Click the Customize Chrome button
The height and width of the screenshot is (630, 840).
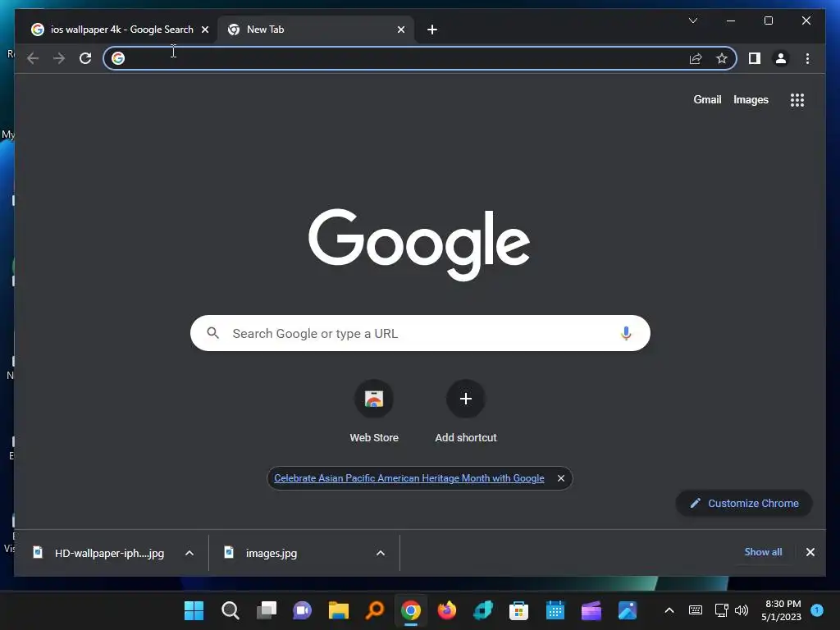point(744,503)
